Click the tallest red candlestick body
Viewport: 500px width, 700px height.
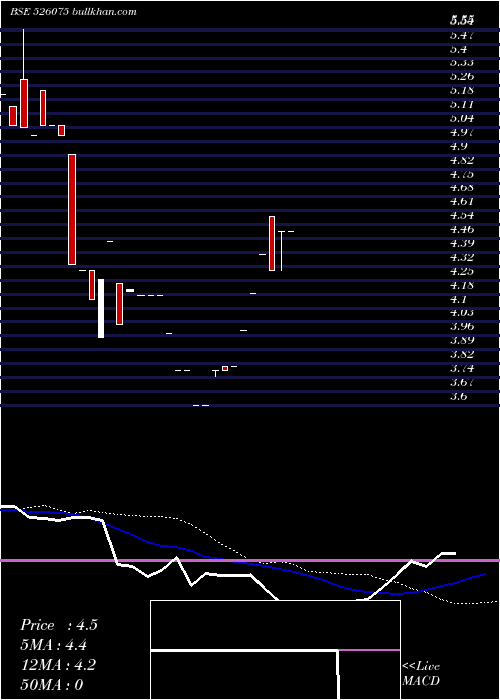[72, 209]
